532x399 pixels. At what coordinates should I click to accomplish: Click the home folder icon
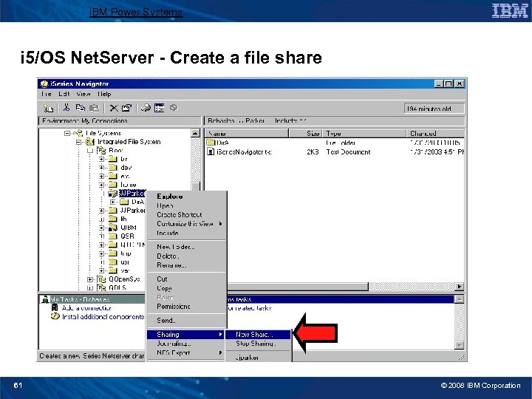(112, 185)
